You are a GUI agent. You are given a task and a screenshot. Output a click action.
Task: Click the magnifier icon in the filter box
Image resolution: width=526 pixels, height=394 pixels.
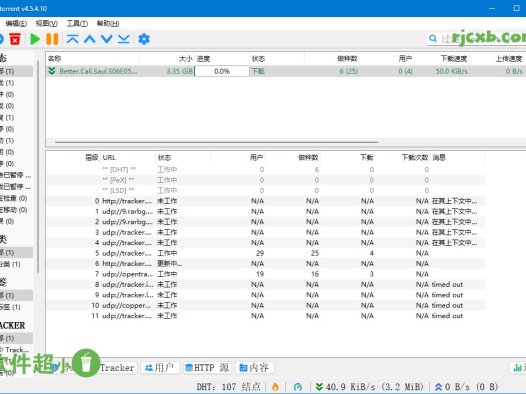coord(433,39)
